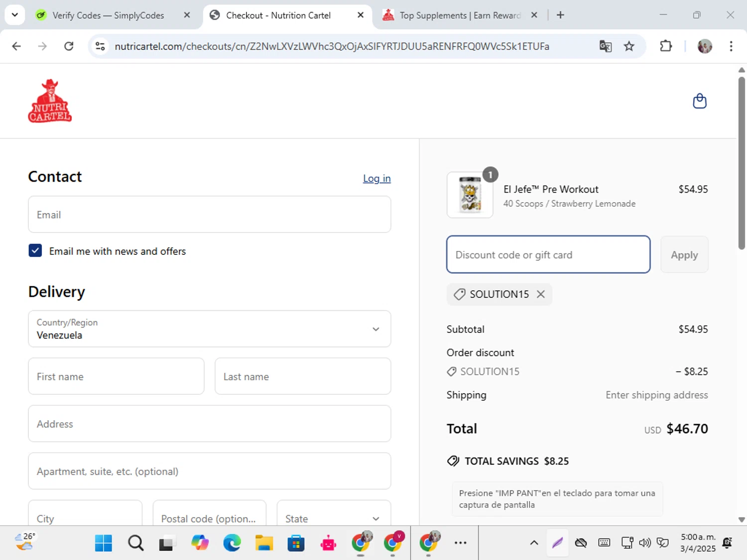Viewport: 747px width, 560px height.
Task: Close the Checkout Nutrition Cartel tab
Action: (x=361, y=15)
